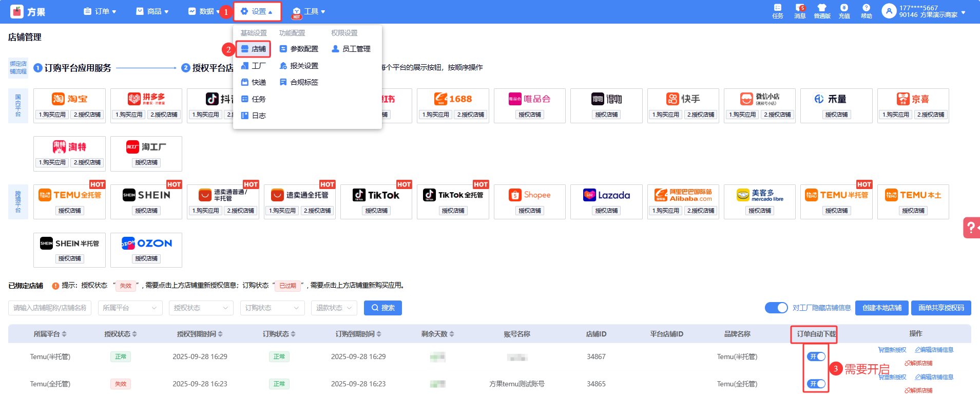Click the 创建本地店铺 button

pos(882,308)
